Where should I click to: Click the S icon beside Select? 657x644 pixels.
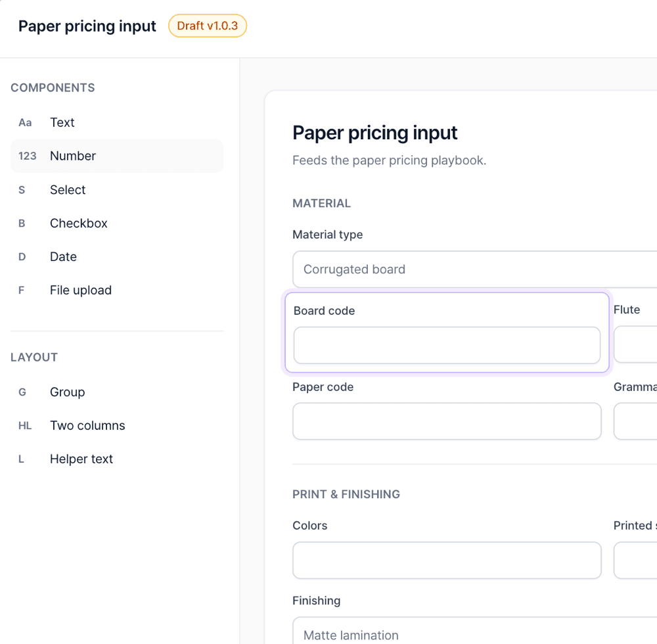22,190
